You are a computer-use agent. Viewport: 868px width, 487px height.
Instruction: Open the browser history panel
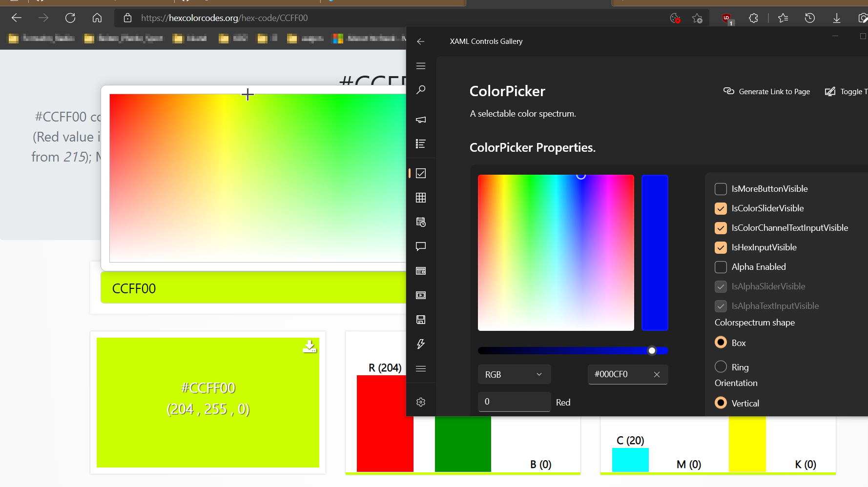tap(810, 18)
